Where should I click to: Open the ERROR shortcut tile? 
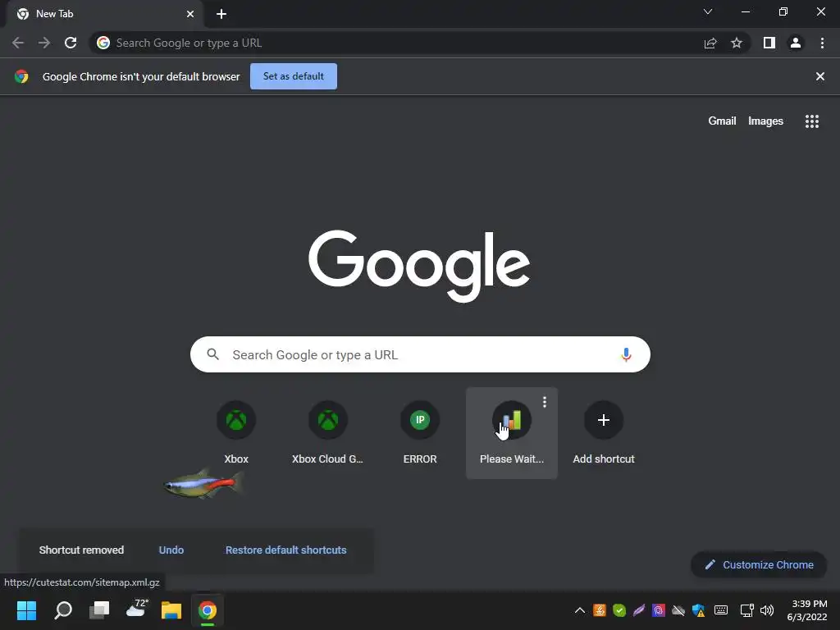420,433
